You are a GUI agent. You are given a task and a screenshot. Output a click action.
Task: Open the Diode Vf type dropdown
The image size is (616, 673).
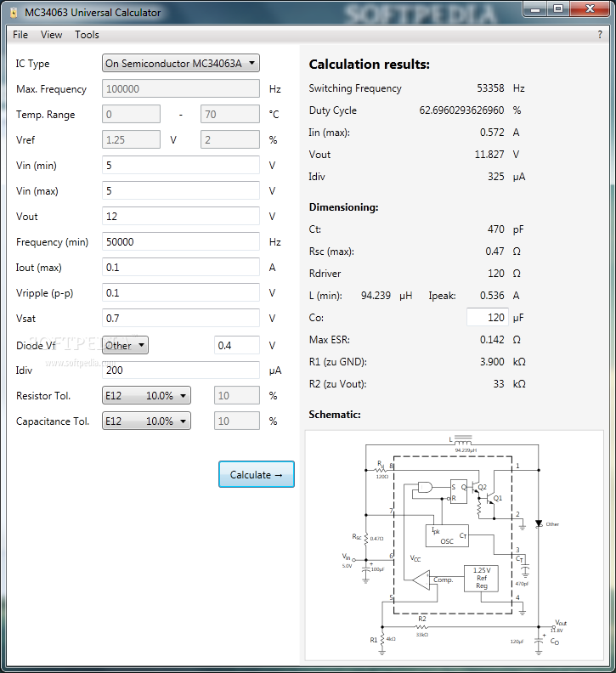(x=125, y=345)
